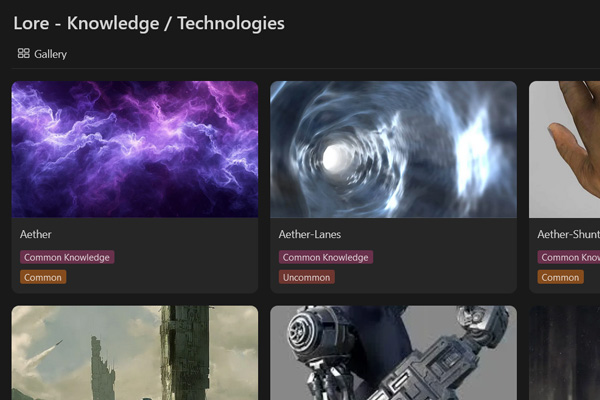The width and height of the screenshot is (600, 400).
Task: Click the purple nebula Aether cover image
Action: tap(135, 149)
